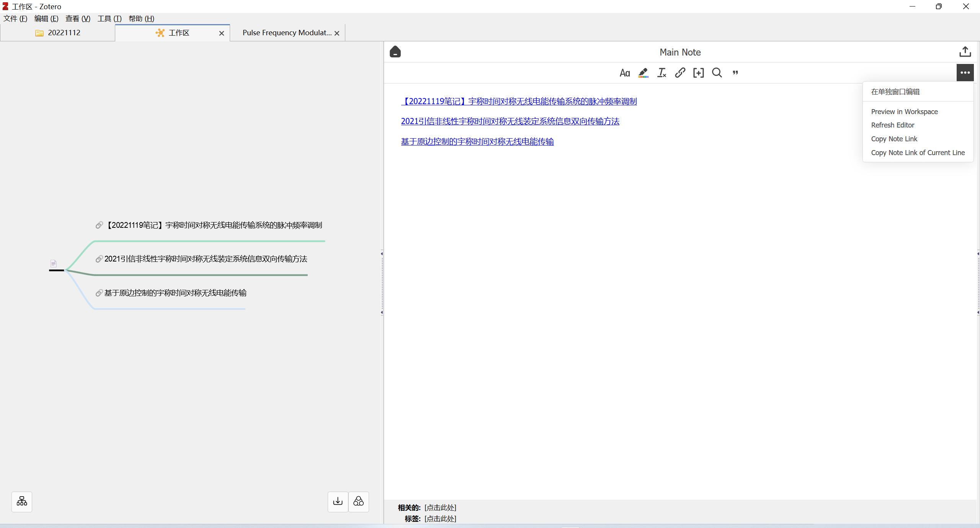The image size is (980, 528).
Task: Open the 帮助 (H) menu
Action: 141,18
